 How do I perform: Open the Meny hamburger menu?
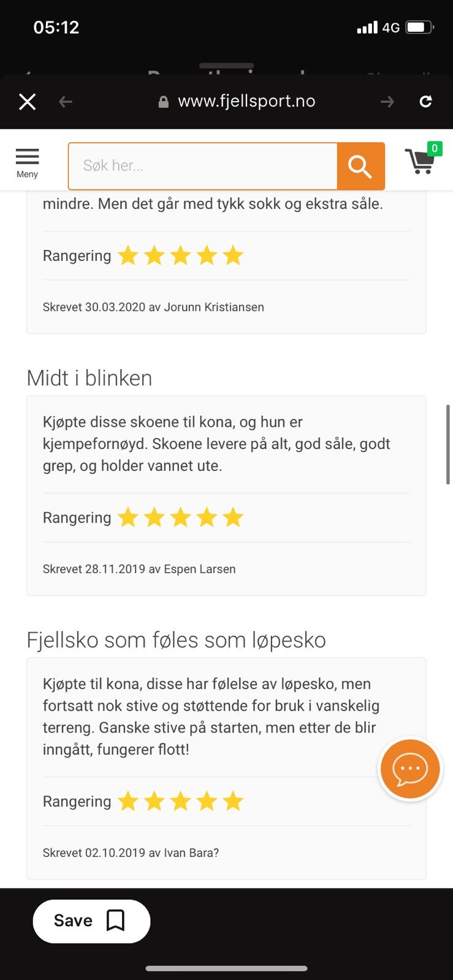click(27, 163)
